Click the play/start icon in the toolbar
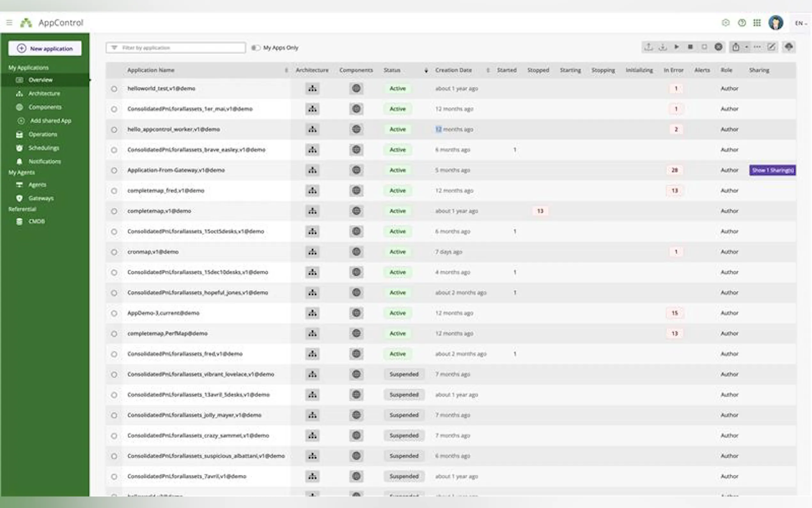Screen dimensions: 812x508 (676, 47)
